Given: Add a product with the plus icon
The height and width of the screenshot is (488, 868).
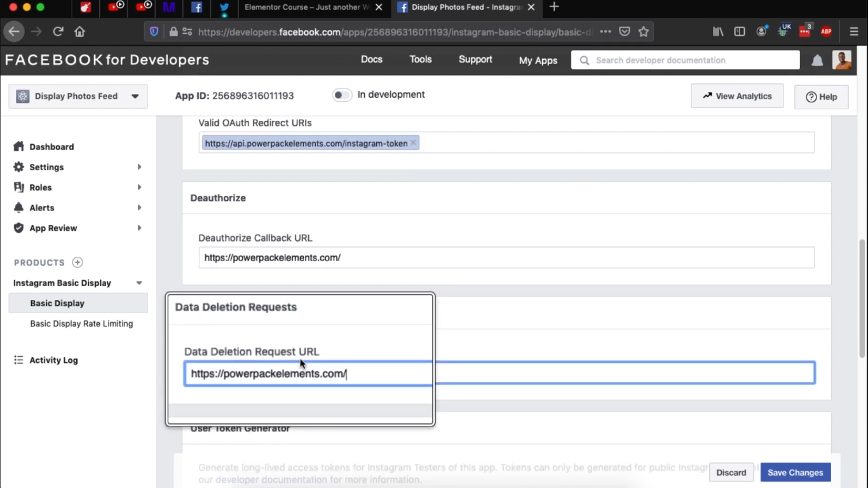Looking at the screenshot, I should 78,262.
